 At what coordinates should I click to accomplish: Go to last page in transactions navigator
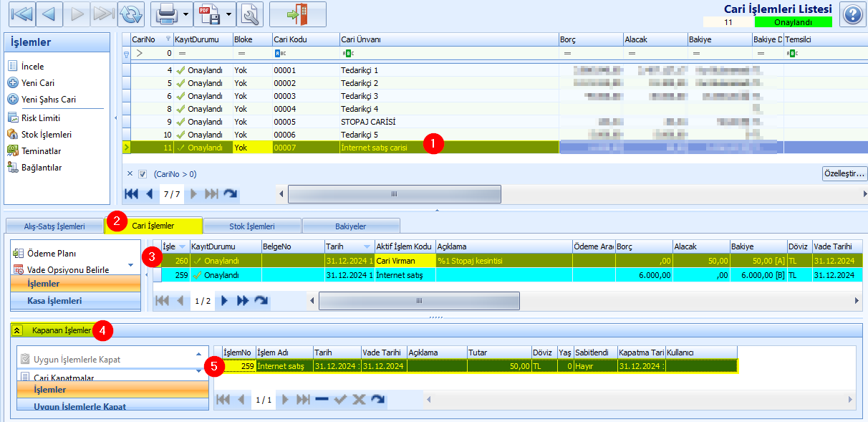[x=243, y=301]
